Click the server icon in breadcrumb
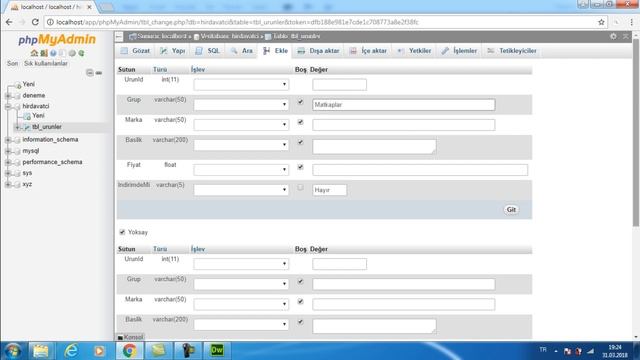Viewport: 640px width, 360px height. coord(133,37)
